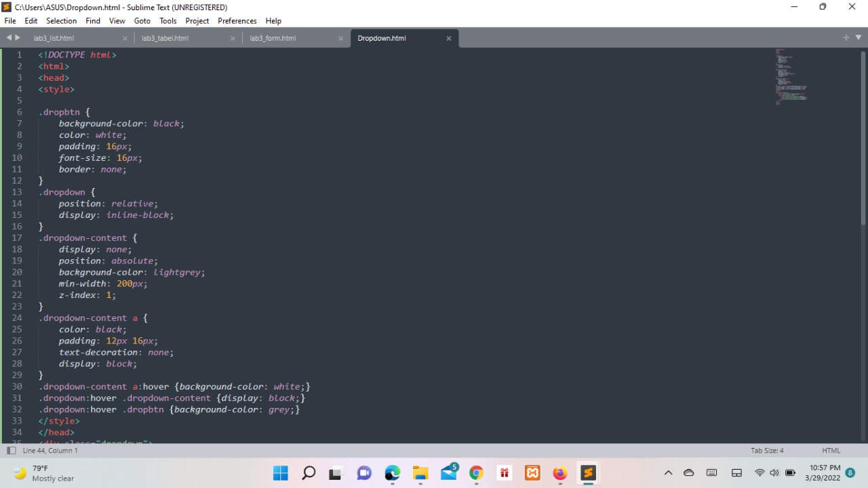Screen dimensions: 868x488
Task: Close the Dropdown.html tab
Action: pos(449,39)
